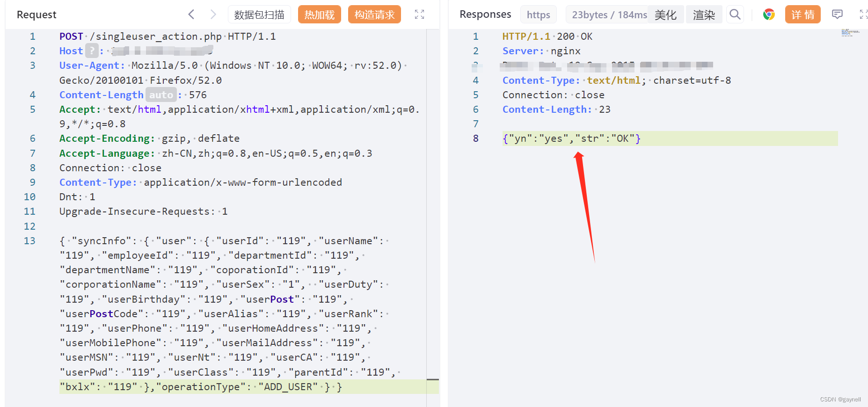Open the response search magnifier
This screenshot has width=868, height=407.
click(735, 15)
